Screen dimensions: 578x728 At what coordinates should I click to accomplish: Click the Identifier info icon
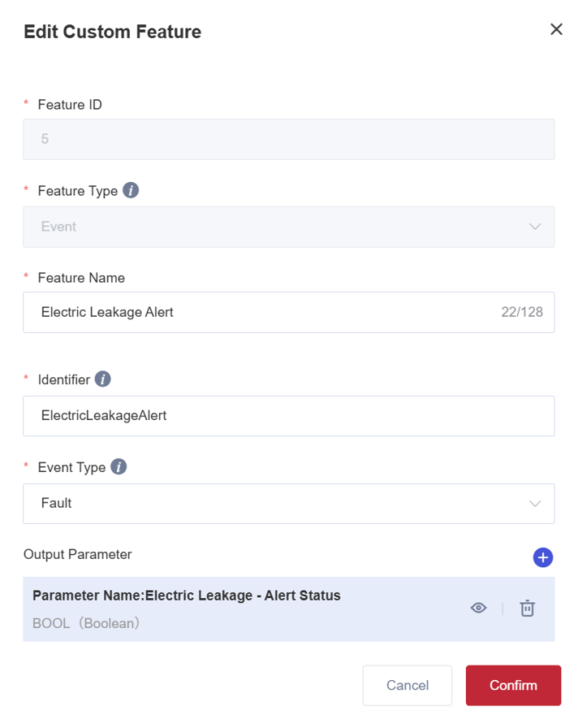tap(102, 379)
